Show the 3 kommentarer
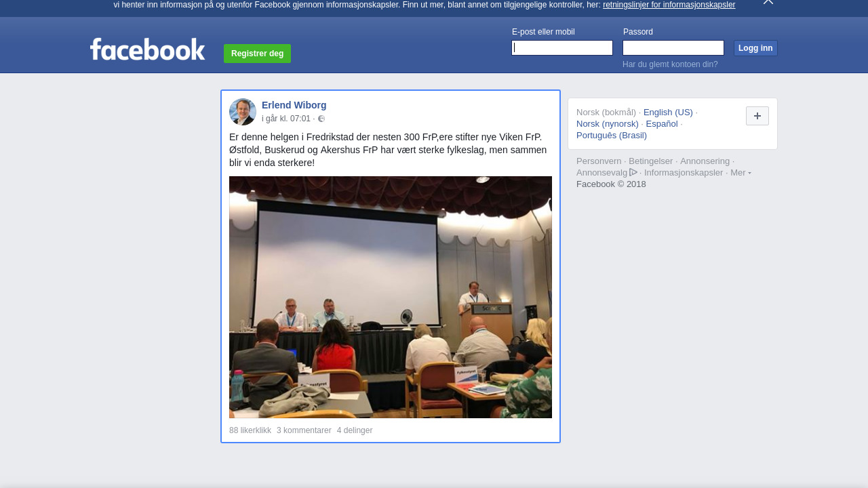This screenshot has width=868, height=488. pos(304,430)
